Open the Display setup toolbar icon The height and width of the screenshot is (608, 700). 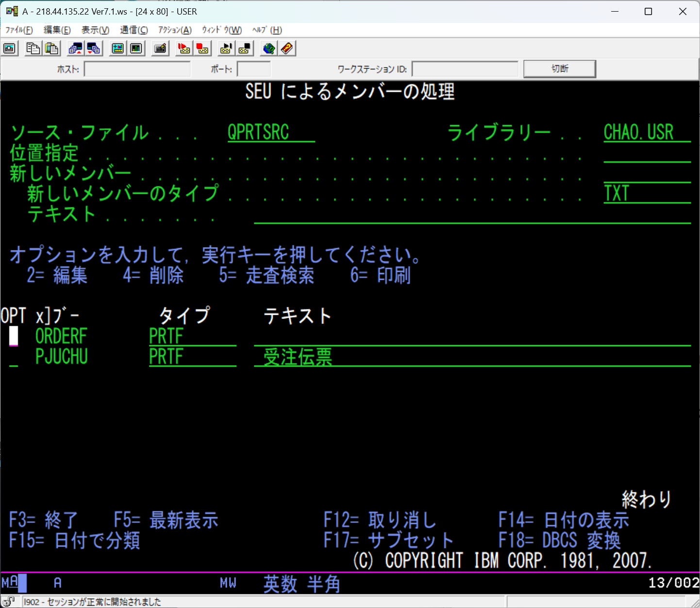117,49
